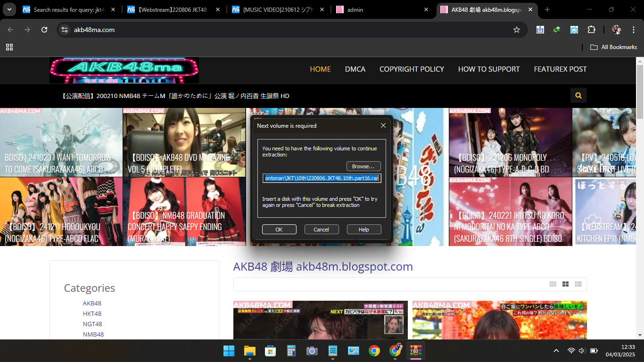Click the AKB48ma theater logo
This screenshot has height=362, width=644.
pos(124,71)
